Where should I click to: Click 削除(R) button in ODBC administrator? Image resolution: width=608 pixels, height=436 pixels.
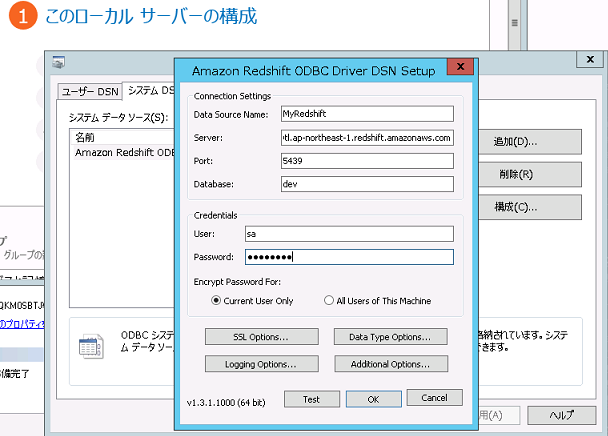tap(530, 175)
